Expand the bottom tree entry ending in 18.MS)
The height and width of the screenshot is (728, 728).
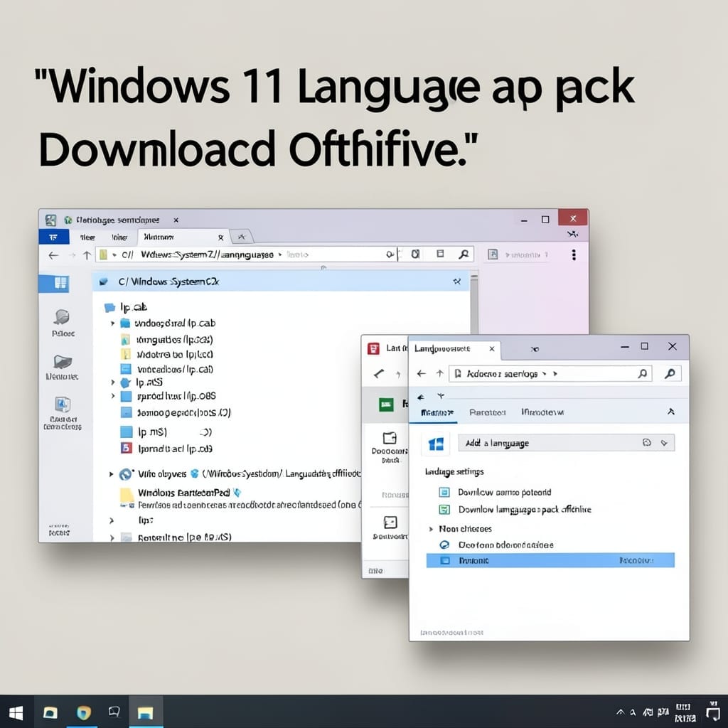click(112, 537)
